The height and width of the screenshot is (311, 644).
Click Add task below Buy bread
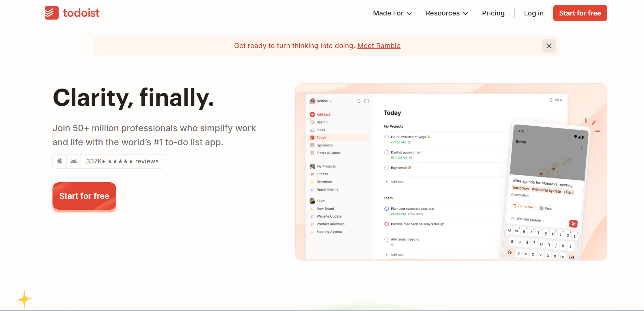click(395, 182)
